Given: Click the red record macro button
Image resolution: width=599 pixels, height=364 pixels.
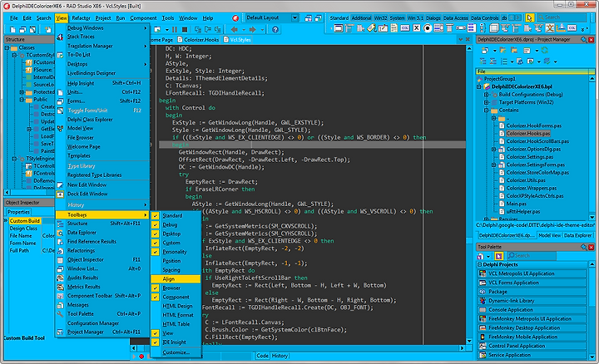Looking at the screenshot, I should [141, 357].
